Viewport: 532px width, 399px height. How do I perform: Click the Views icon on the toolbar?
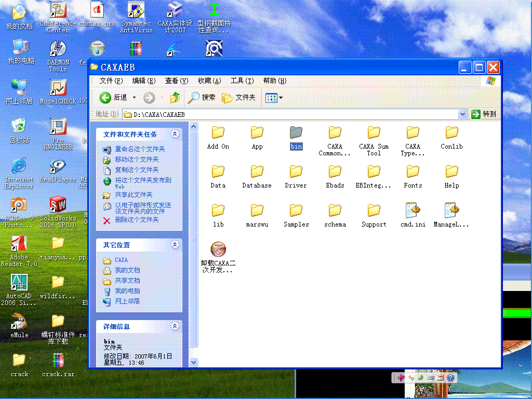point(271,97)
